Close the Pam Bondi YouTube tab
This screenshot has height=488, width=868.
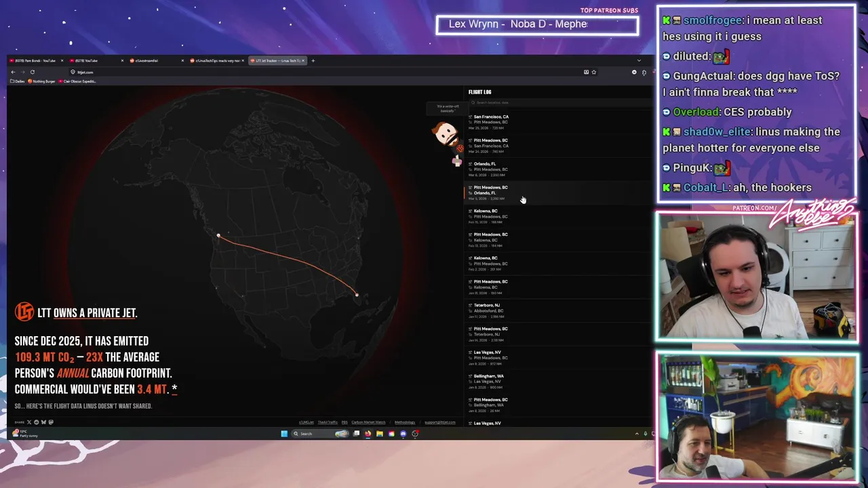[62, 60]
